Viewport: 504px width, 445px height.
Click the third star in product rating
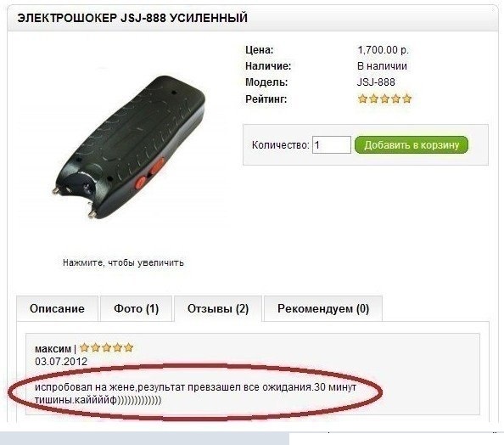tap(384, 99)
